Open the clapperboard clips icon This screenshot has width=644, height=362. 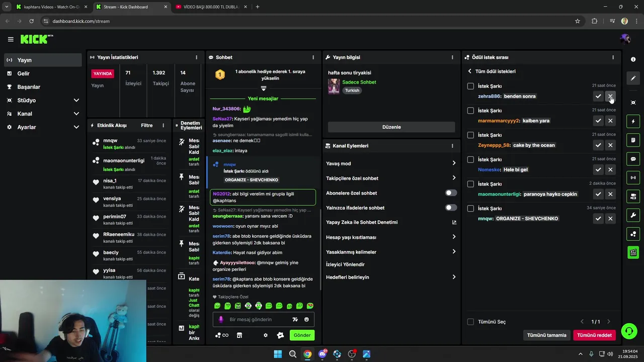(633, 252)
